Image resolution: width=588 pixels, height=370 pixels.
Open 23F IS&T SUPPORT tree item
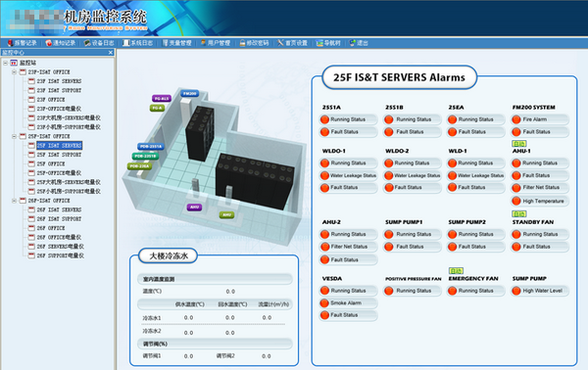(x=59, y=90)
